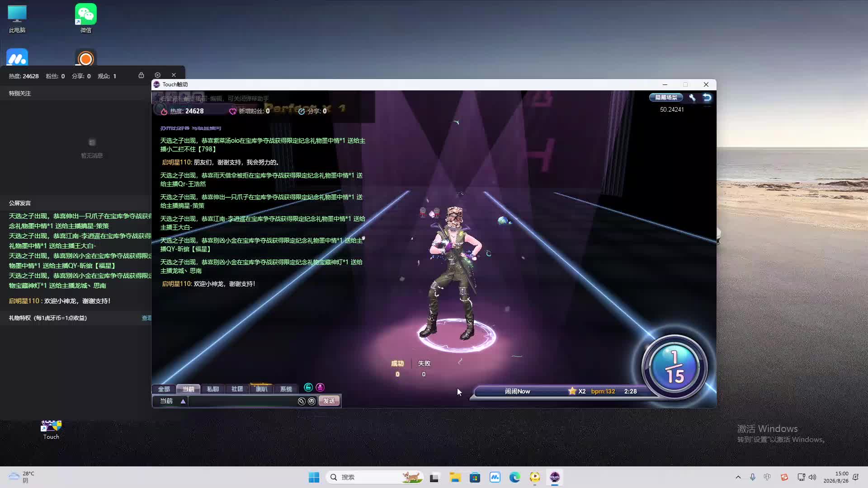This screenshot has height=488, width=868.
Task: Click the taskbar 搜索 search box
Action: (375, 477)
